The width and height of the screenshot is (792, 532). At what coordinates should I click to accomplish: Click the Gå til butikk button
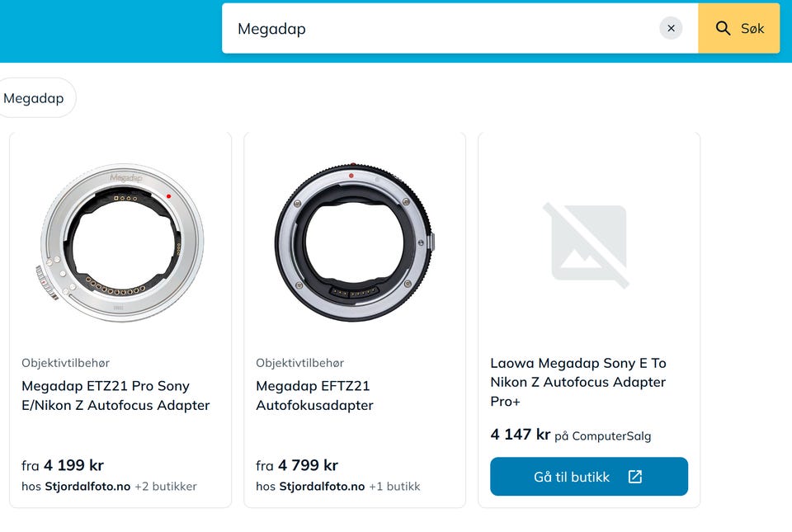(588, 477)
